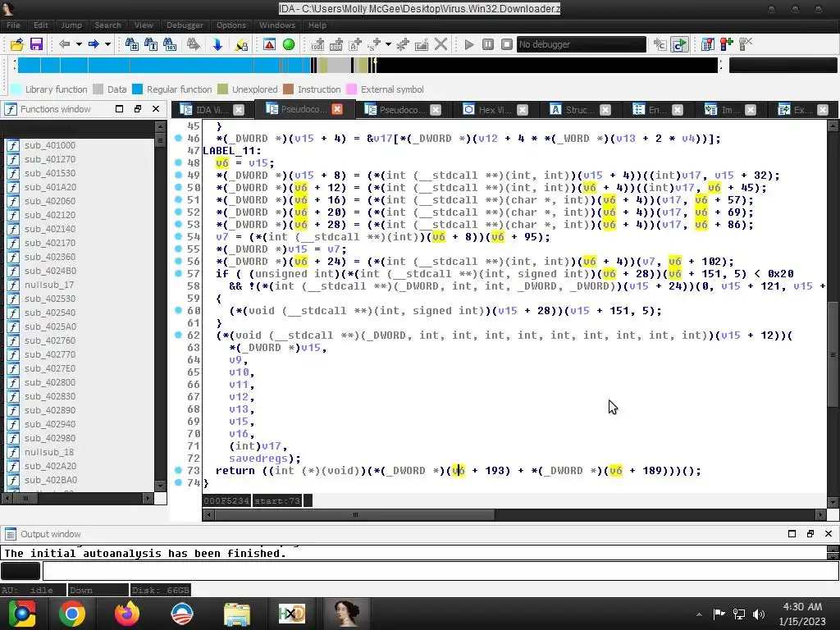The width and height of the screenshot is (840, 630).
Task: Close the Output window panel
Action: 829,533
